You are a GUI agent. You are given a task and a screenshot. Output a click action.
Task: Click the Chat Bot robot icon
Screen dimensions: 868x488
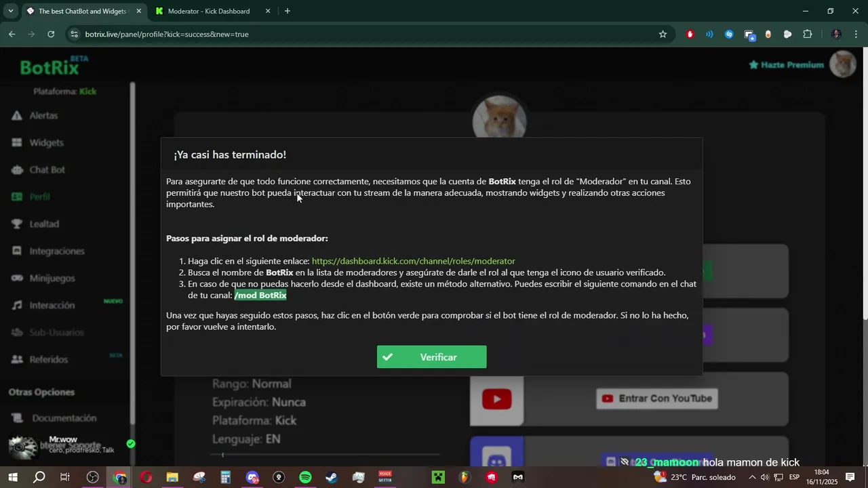pos(17,170)
